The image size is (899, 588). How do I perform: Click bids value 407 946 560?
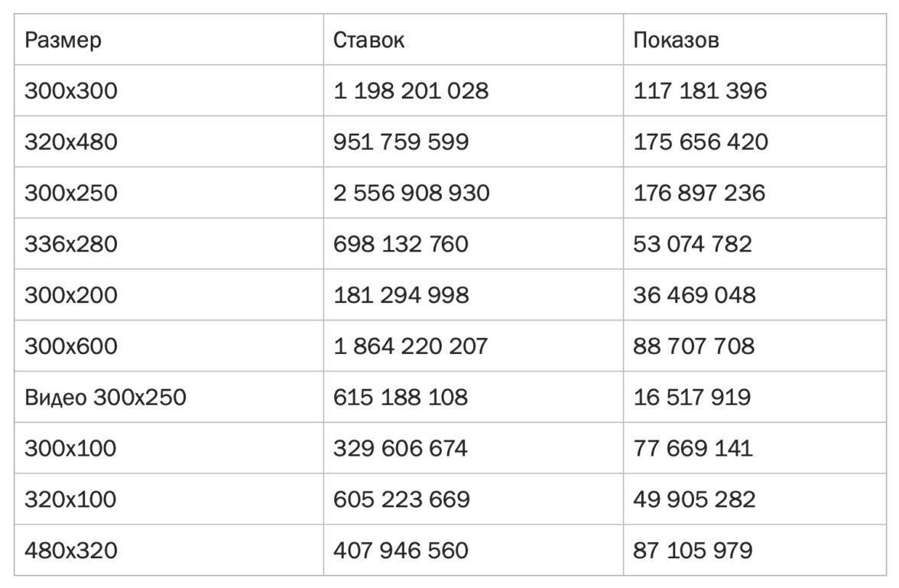[401, 551]
